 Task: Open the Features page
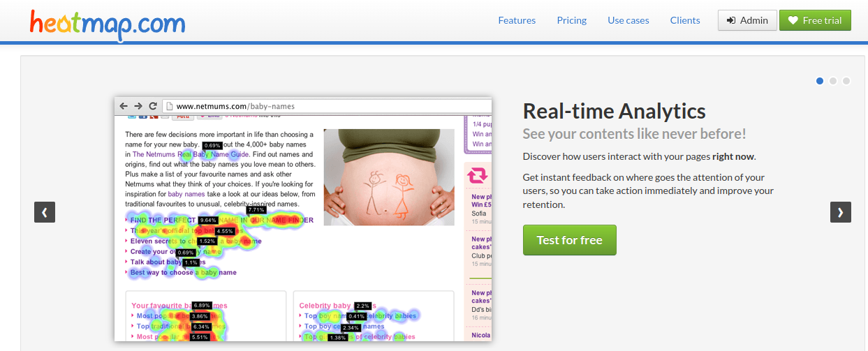pyautogui.click(x=517, y=20)
